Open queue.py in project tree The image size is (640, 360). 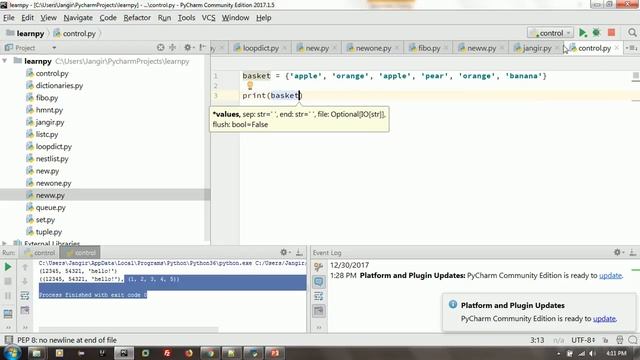tap(50, 207)
